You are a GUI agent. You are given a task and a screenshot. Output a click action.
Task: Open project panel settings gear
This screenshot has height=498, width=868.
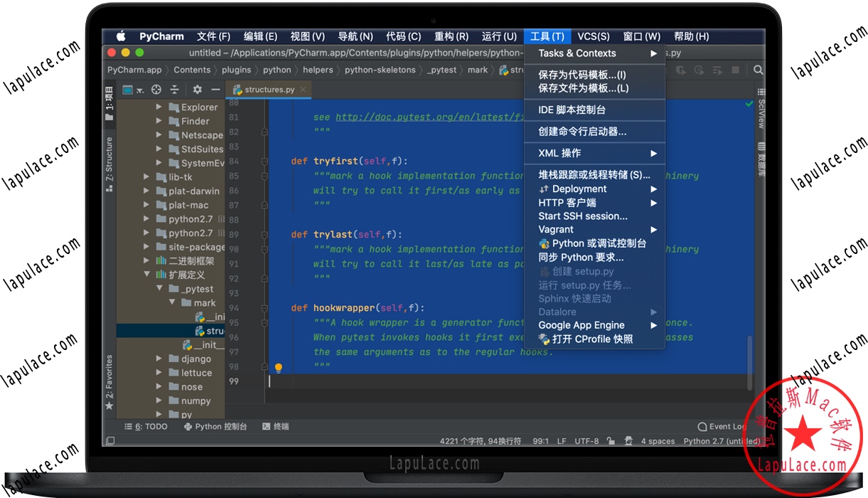point(198,90)
